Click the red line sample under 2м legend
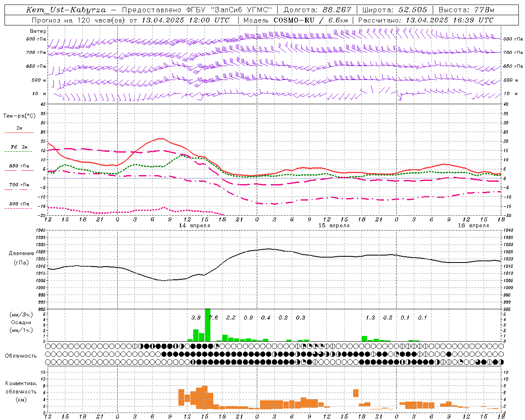 point(19,132)
